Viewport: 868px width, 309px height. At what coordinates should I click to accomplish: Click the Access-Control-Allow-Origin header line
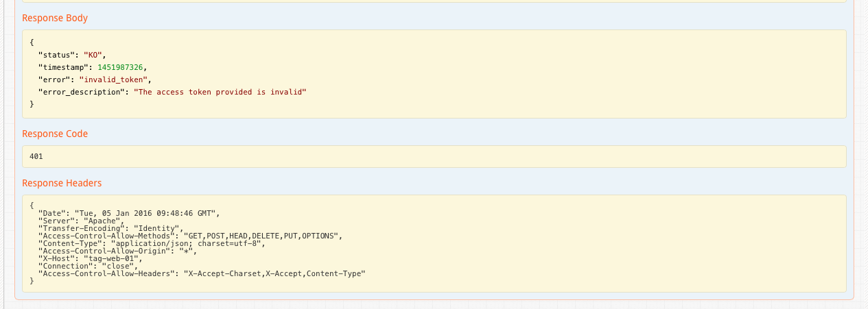(x=117, y=251)
